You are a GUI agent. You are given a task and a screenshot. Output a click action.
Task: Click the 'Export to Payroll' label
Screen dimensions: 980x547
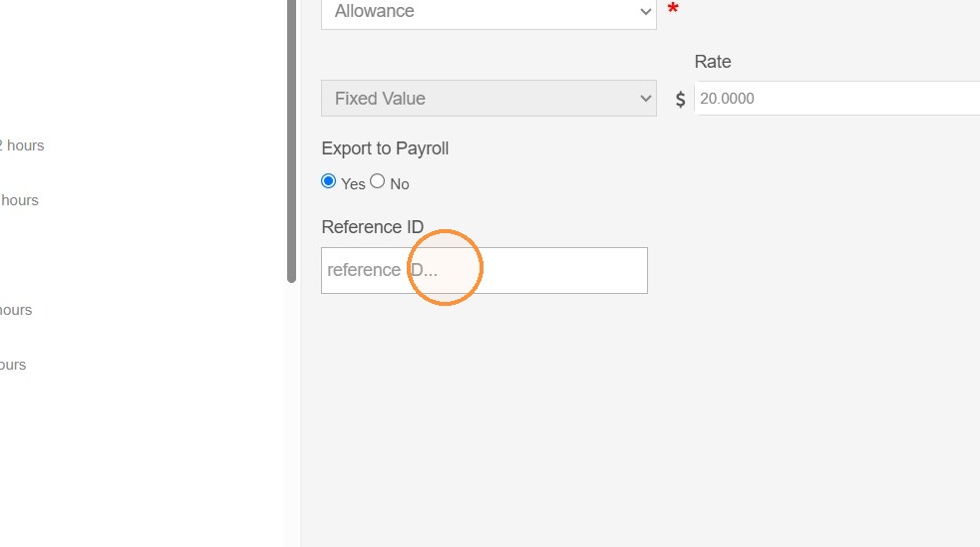[385, 148]
